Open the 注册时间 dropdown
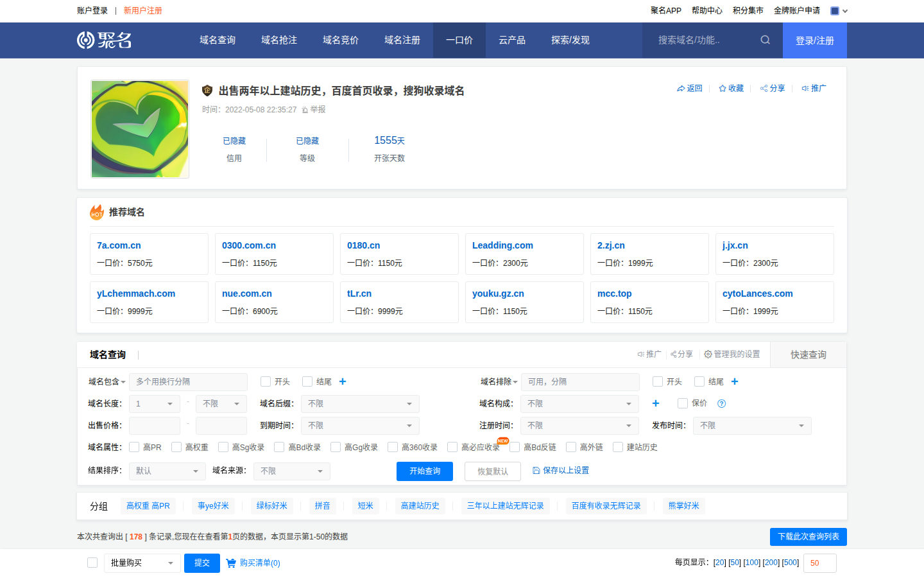Image resolution: width=924 pixels, height=578 pixels. point(579,426)
